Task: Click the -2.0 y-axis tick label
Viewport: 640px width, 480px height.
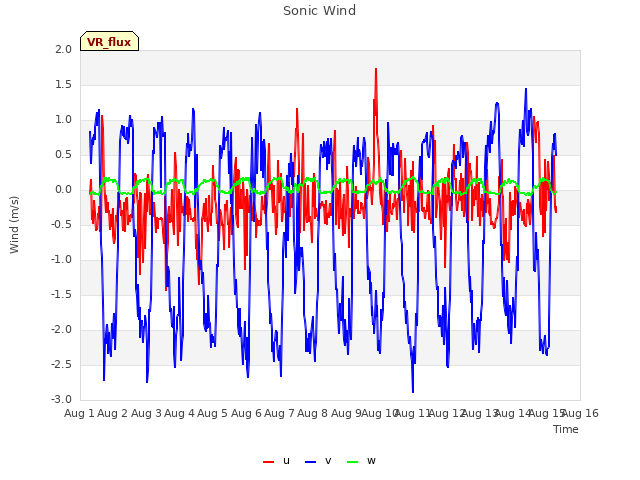Action: [x=62, y=329]
